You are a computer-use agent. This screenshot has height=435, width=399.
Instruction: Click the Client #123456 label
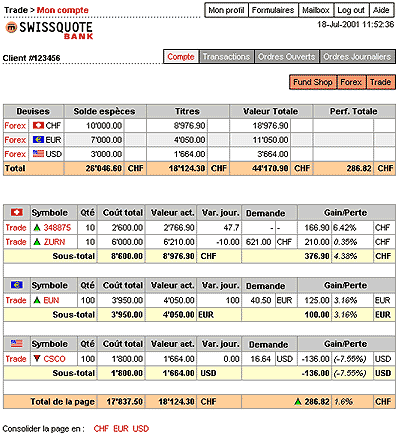[31, 58]
